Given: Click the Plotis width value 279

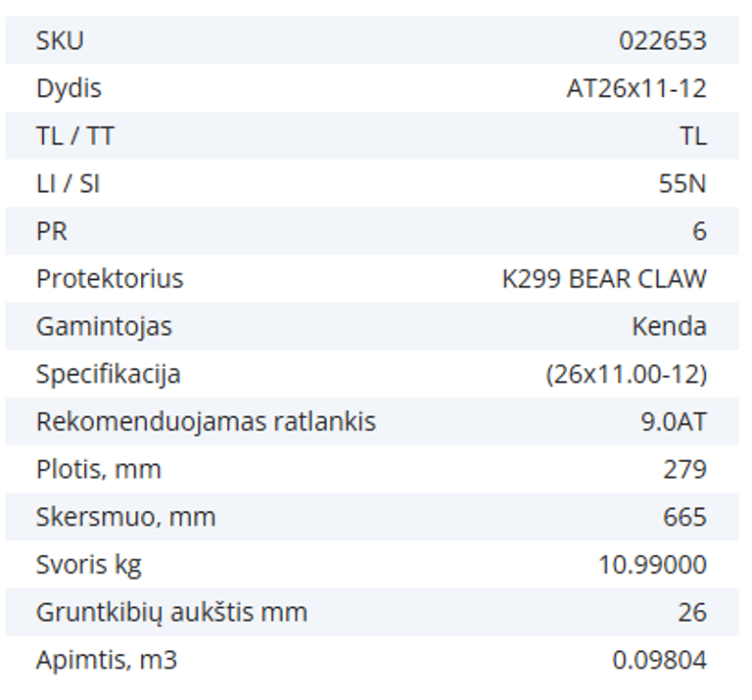Looking at the screenshot, I should 684,470.
